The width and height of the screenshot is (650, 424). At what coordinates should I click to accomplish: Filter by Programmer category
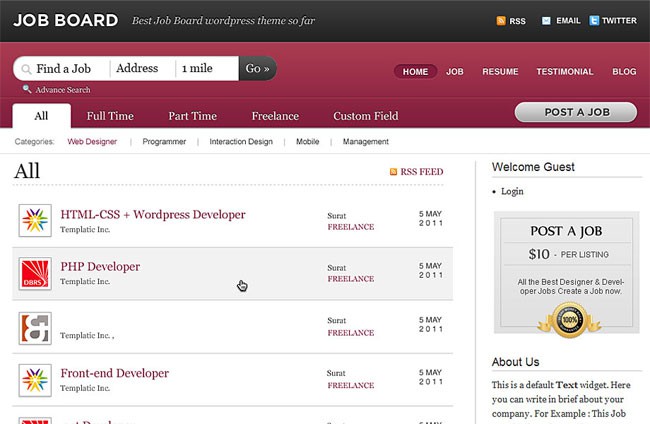[164, 142]
